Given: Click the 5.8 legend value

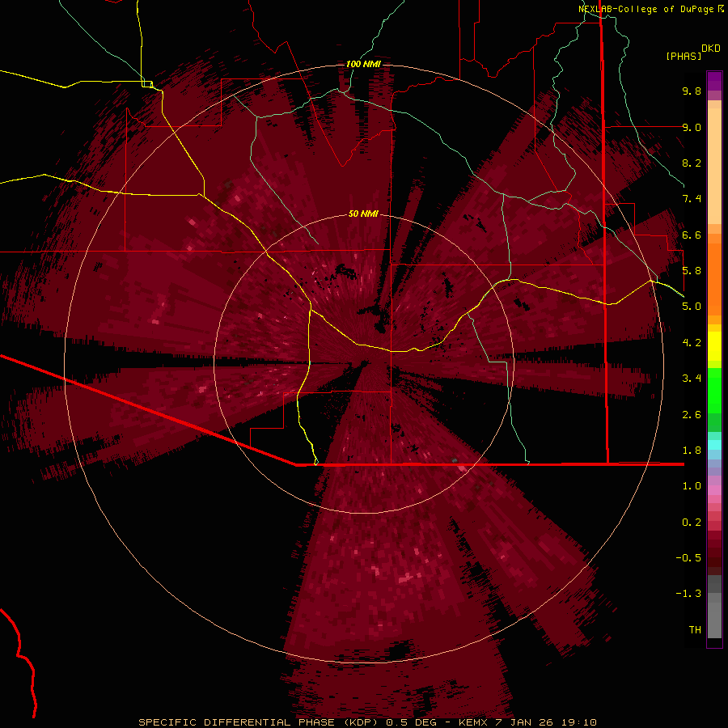Looking at the screenshot, I should pos(692,271).
